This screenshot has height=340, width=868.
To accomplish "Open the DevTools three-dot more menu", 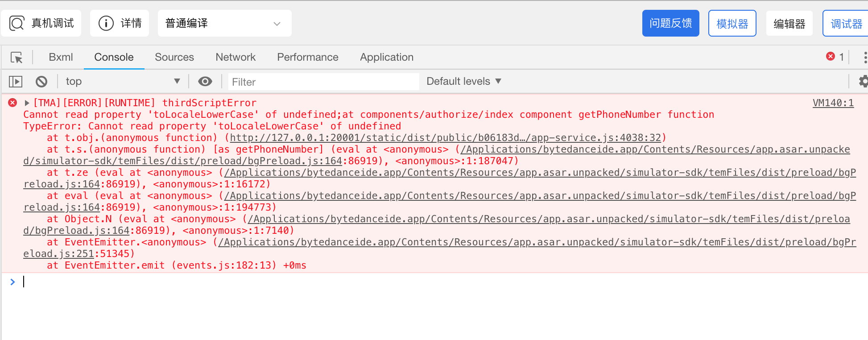I will tap(865, 57).
